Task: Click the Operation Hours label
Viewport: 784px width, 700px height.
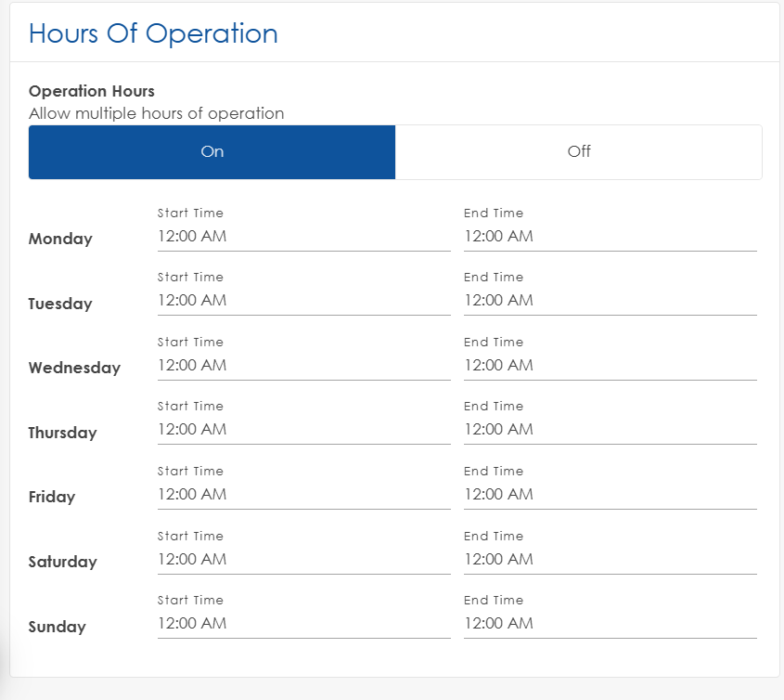Action: click(x=92, y=91)
